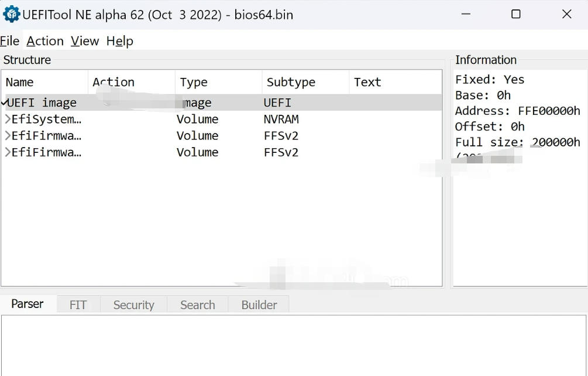Click the Action column header
This screenshot has height=376, width=588.
[132, 82]
